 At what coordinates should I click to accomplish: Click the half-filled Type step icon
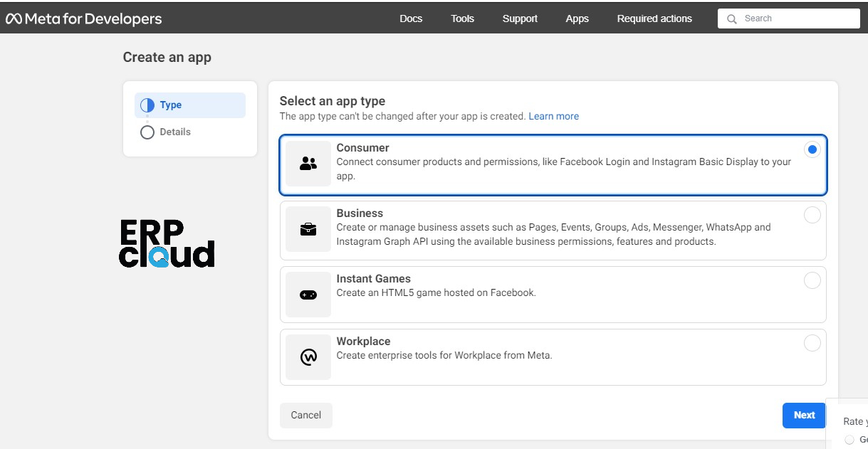point(147,105)
